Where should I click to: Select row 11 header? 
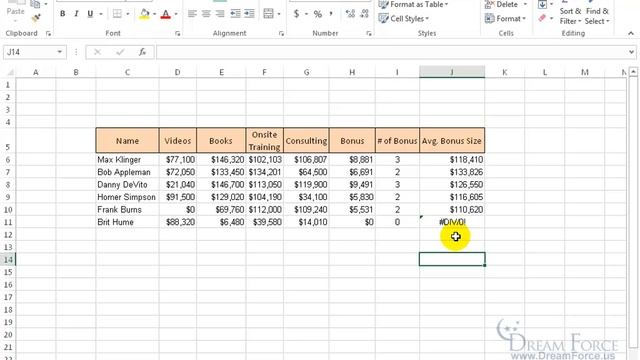pos(8,222)
